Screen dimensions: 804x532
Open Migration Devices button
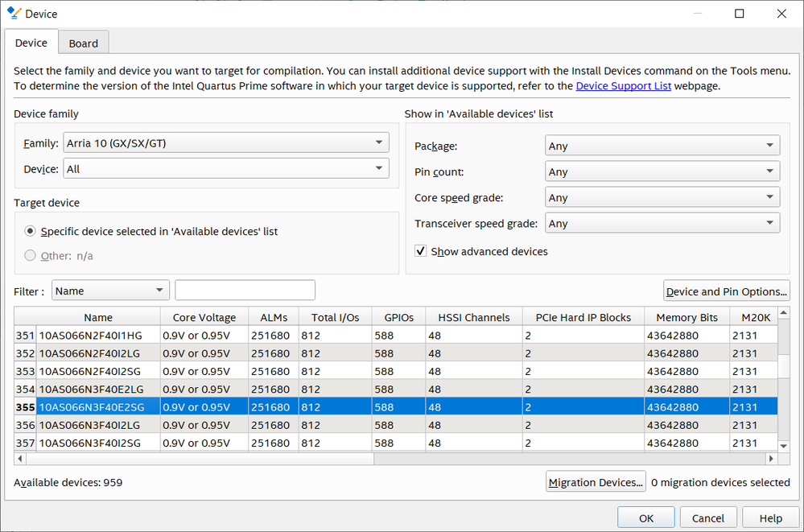[x=596, y=482]
